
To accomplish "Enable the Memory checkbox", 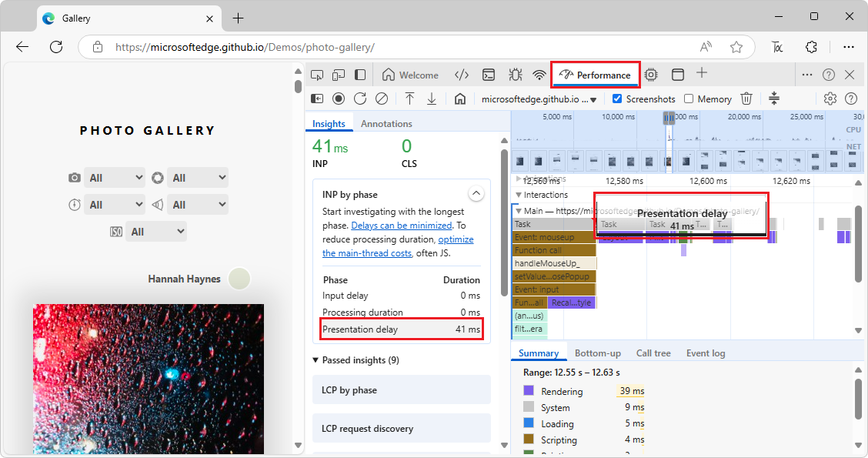I will pyautogui.click(x=687, y=99).
